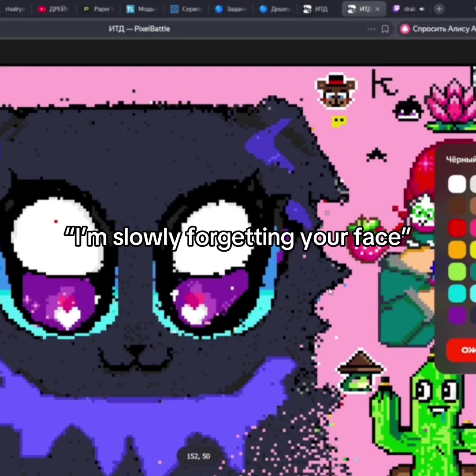Pick the dark brown color swatch
This screenshot has width=476, height=476.
457,206
